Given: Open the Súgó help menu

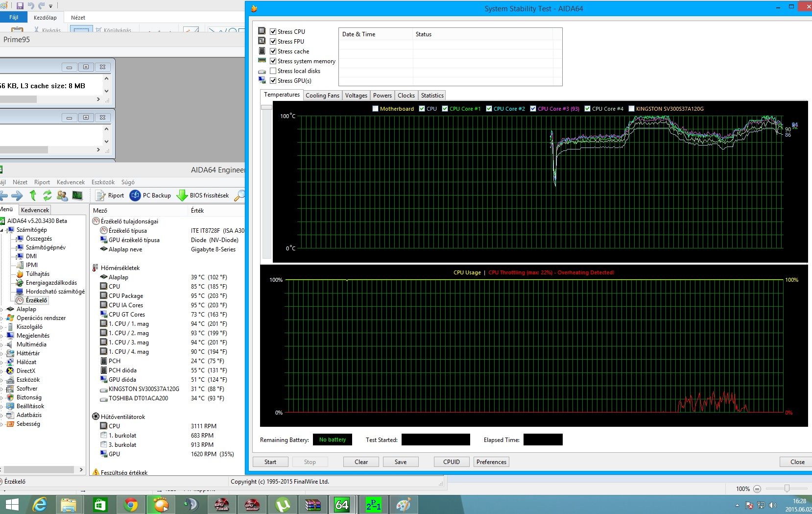Looking at the screenshot, I should click(x=128, y=182).
